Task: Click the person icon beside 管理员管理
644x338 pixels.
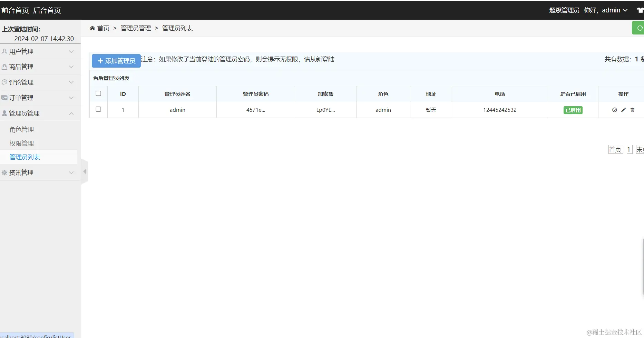Action: point(4,113)
